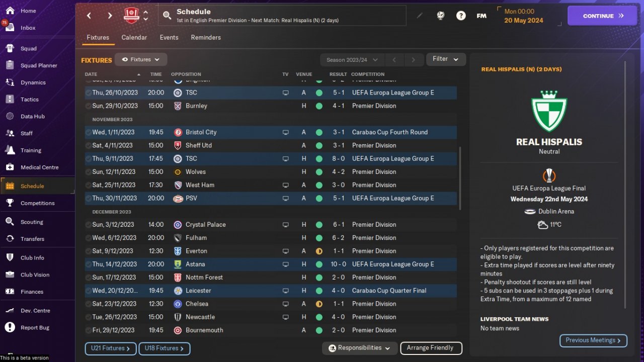The height and width of the screenshot is (362, 644).
Task: Click the Liverpool club badge icon
Action: [x=131, y=16]
